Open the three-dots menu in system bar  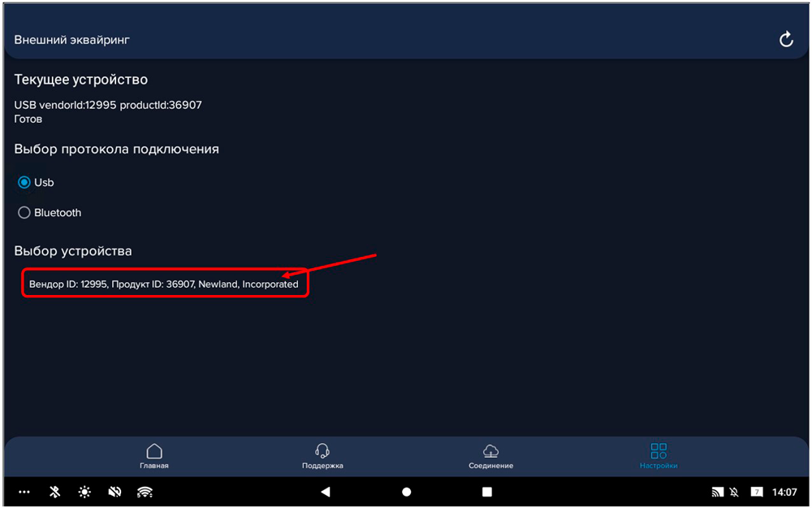24,492
